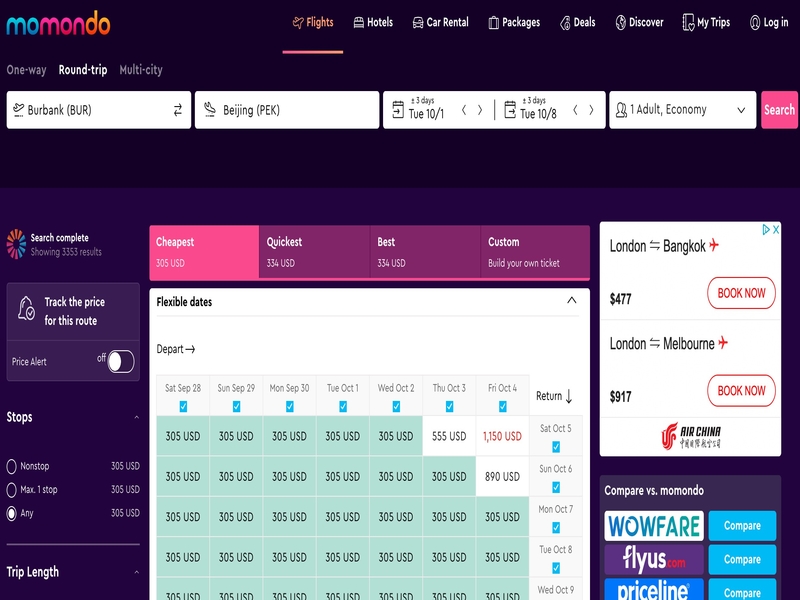The image size is (800, 600).
Task: Collapse the Flexible dates panel
Action: coord(571,301)
